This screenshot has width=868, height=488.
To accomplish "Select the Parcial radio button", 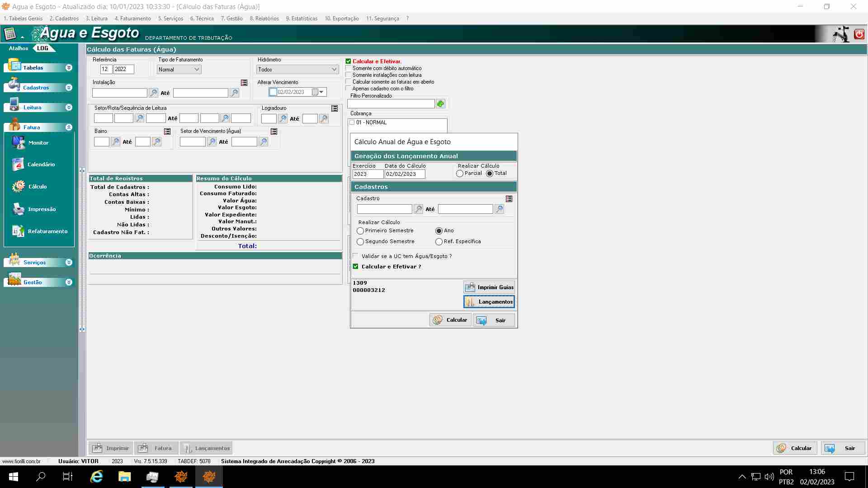I will click(x=460, y=174).
